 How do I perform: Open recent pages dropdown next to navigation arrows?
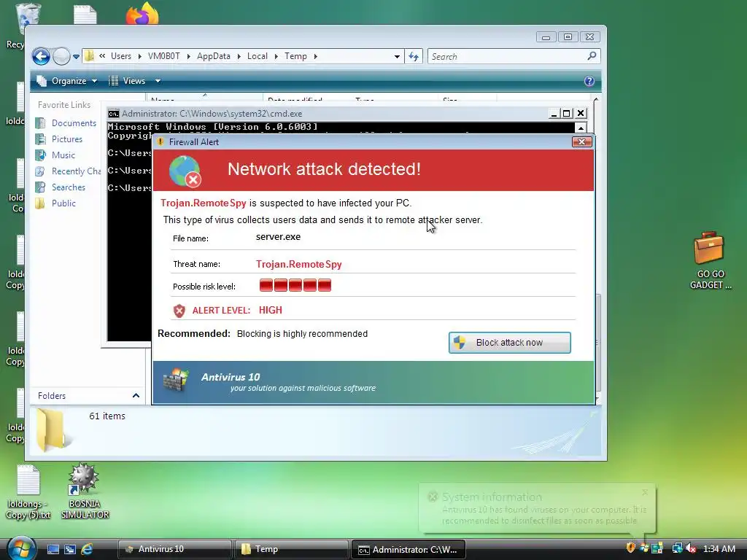coord(76,57)
